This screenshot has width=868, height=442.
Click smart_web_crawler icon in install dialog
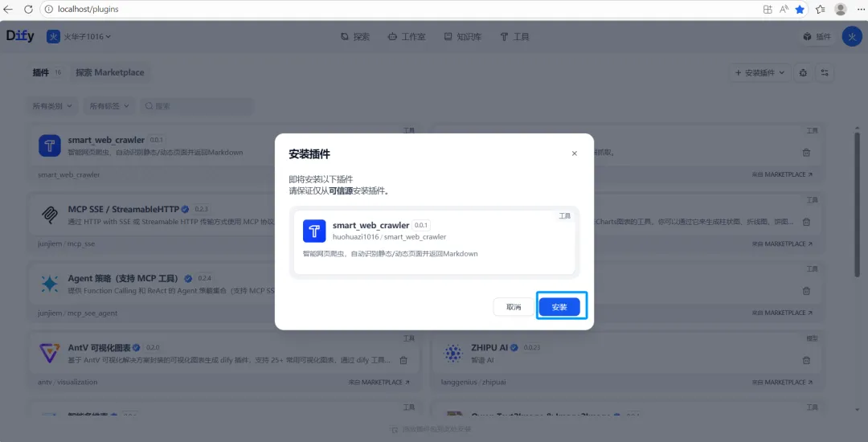pos(314,231)
